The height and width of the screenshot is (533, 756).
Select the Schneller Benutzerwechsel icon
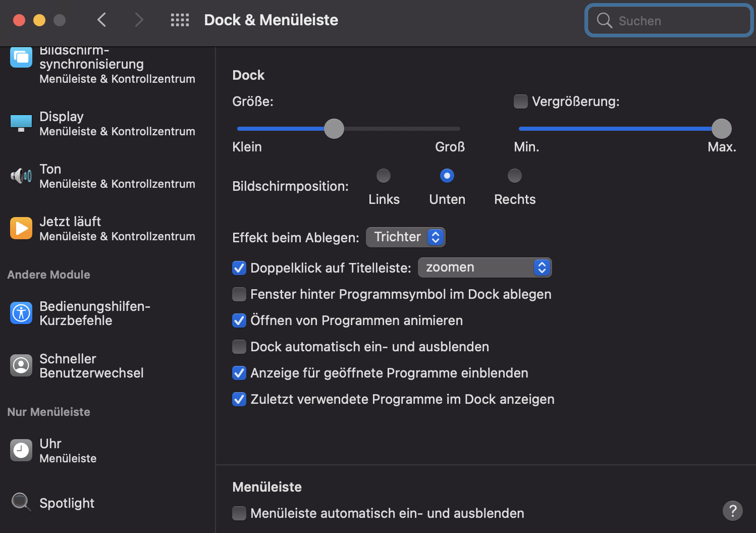[x=21, y=365]
